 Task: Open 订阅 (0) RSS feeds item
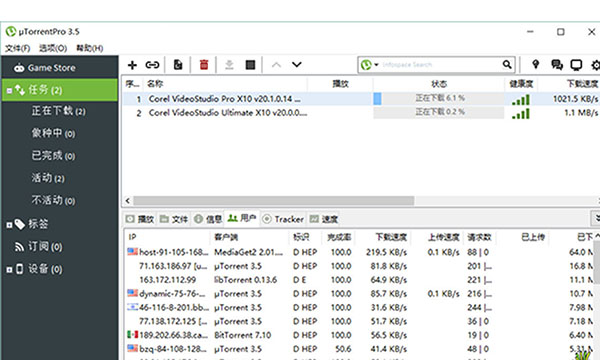(38, 246)
